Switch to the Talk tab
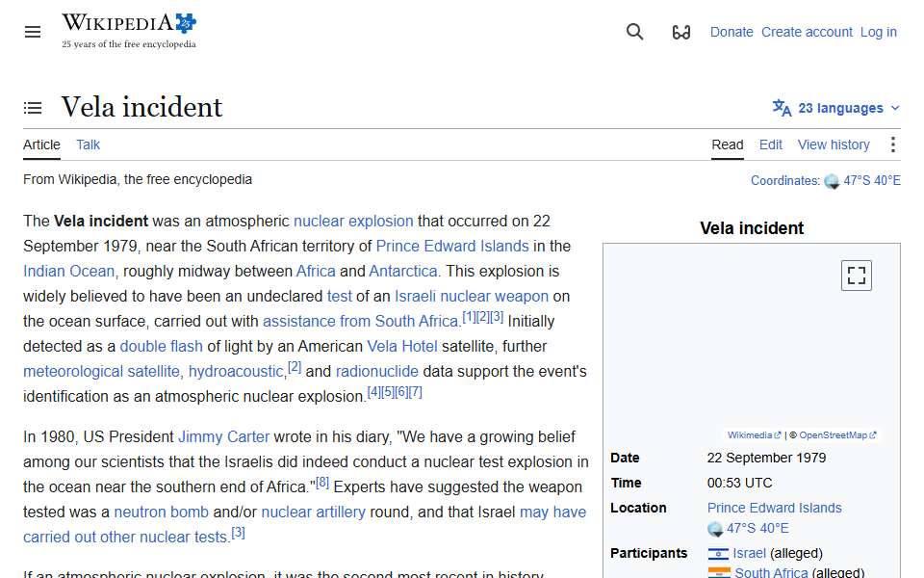 click(88, 144)
